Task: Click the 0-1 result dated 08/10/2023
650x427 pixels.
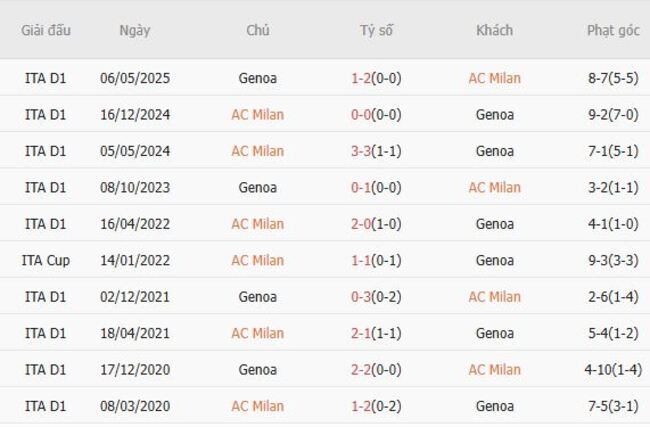Action: [376, 187]
